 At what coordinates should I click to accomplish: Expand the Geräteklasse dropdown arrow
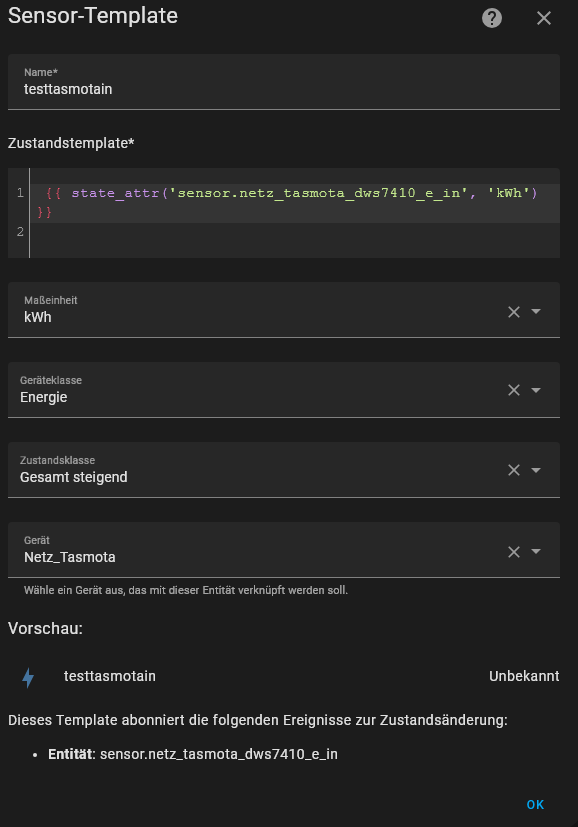pos(536,390)
